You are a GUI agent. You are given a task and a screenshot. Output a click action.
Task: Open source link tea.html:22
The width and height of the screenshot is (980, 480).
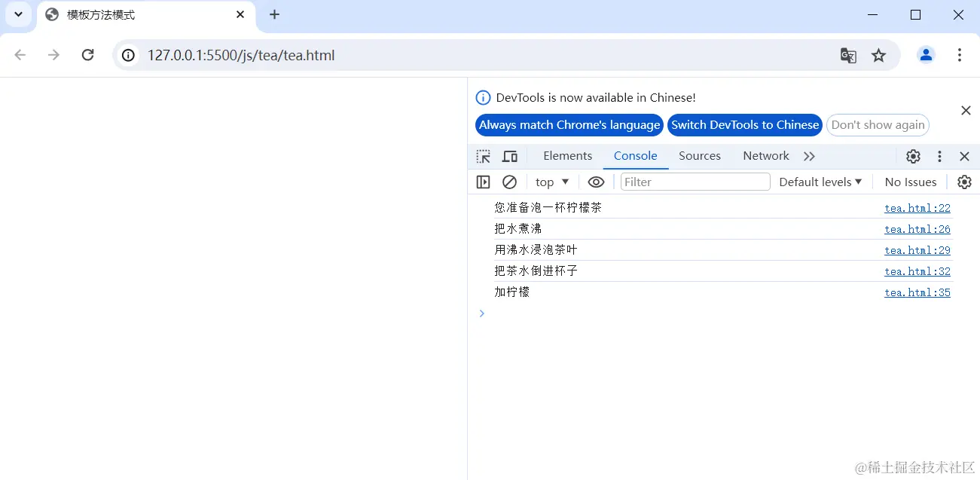point(917,208)
